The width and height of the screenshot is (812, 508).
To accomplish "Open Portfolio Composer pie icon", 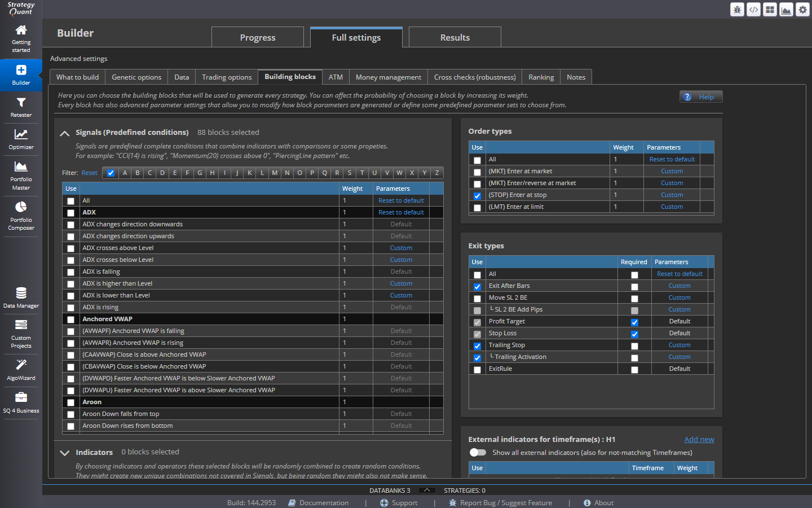I will point(21,207).
